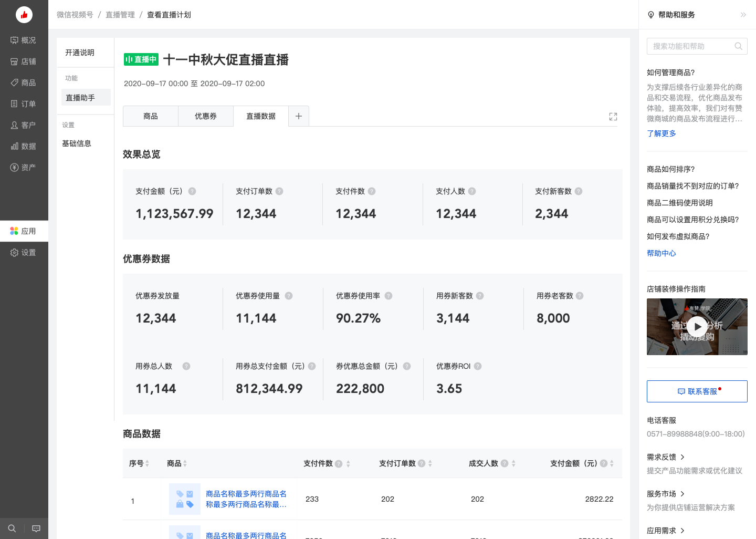This screenshot has height=539, width=756.
Task: Show help for 支付件数 in 效果总览
Action: click(372, 191)
